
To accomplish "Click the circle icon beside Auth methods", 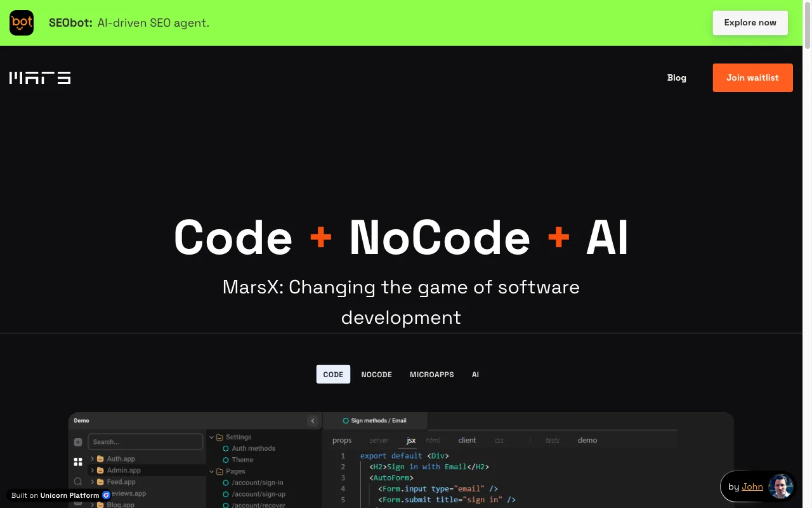I will [x=226, y=448].
